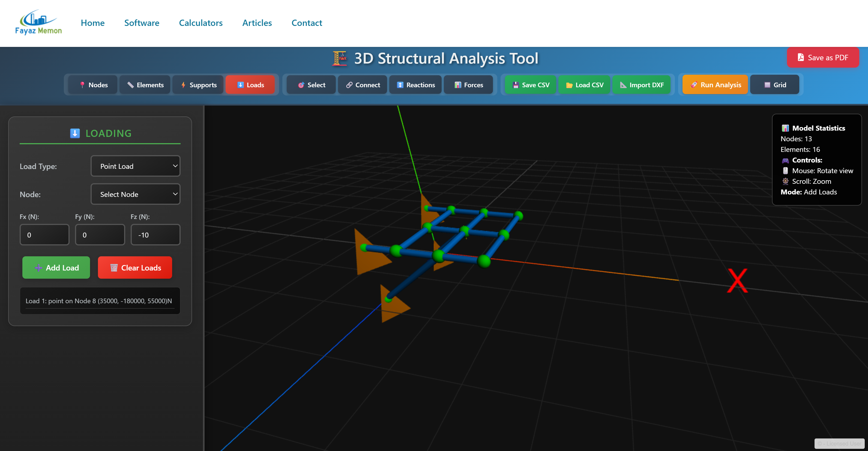Open the Load Type dropdown
This screenshot has width=868, height=451.
(x=135, y=166)
